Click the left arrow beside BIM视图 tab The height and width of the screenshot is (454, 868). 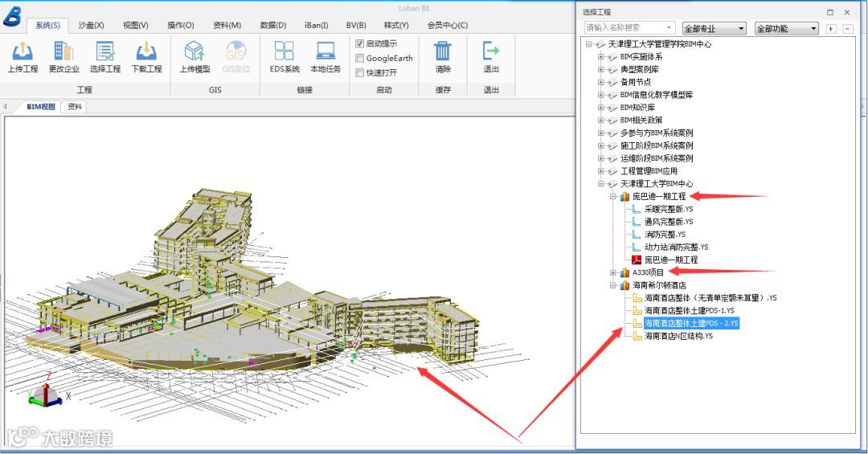[5, 106]
